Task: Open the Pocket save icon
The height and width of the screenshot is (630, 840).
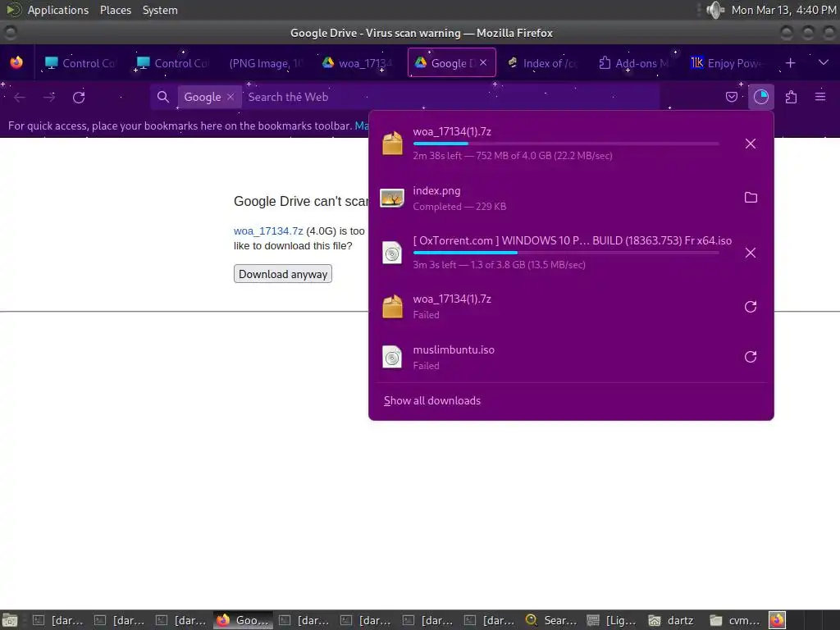Action: click(731, 97)
